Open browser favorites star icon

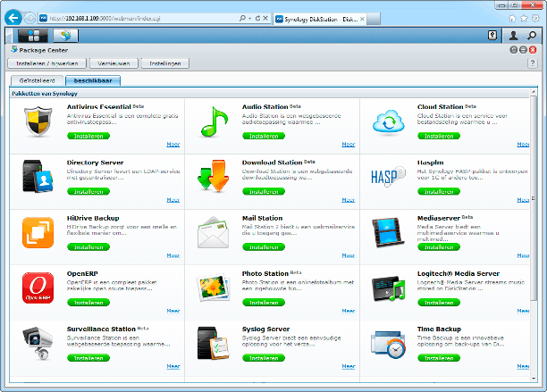pos(524,18)
